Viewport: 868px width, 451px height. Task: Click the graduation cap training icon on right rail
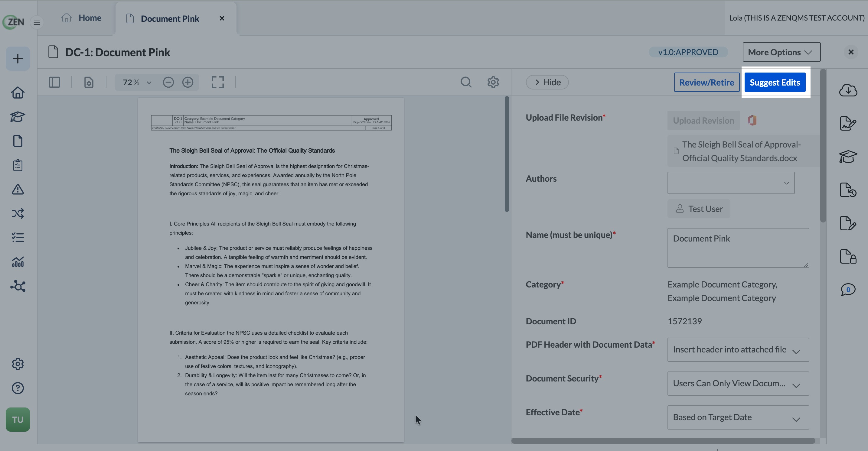848,157
